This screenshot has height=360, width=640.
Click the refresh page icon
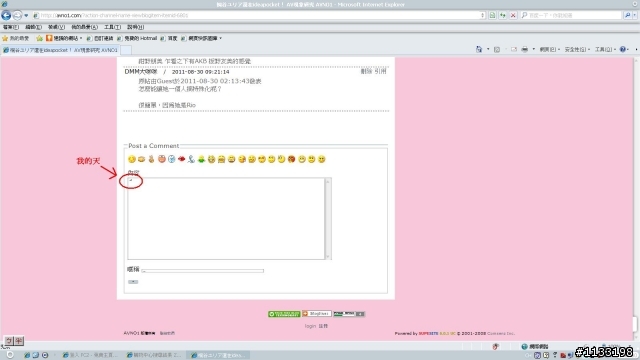point(503,16)
